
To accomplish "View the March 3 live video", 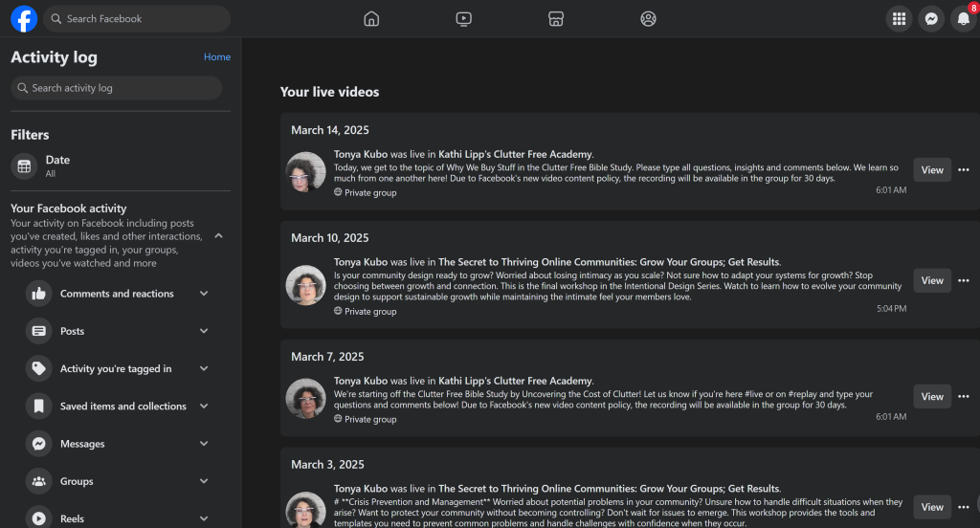I will point(932,507).
